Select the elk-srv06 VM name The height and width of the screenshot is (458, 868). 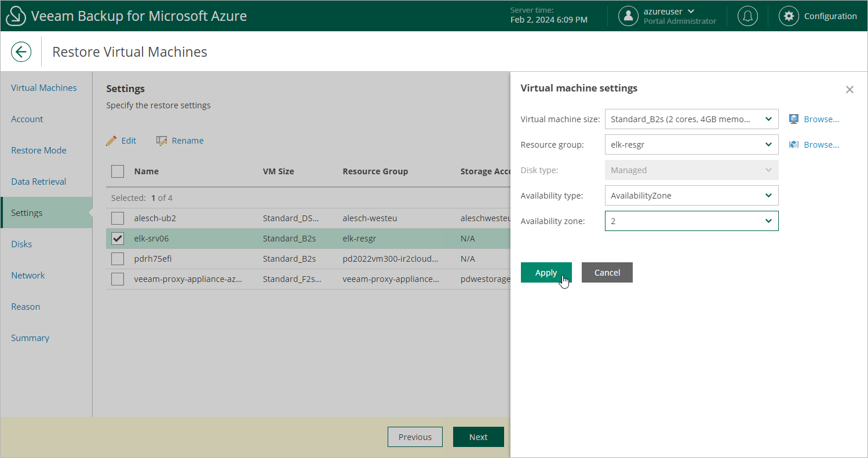click(x=151, y=239)
